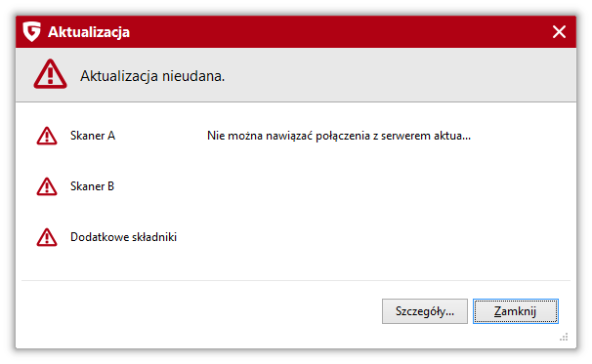Screen dimensions: 592x364
Task: Click the resize grip in the dialog corner
Action: 564,337
